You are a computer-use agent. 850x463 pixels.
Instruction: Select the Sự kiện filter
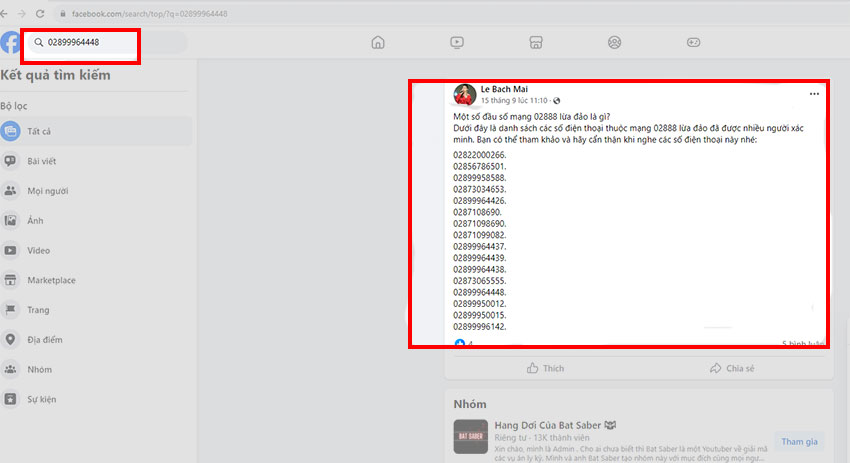(x=96, y=399)
